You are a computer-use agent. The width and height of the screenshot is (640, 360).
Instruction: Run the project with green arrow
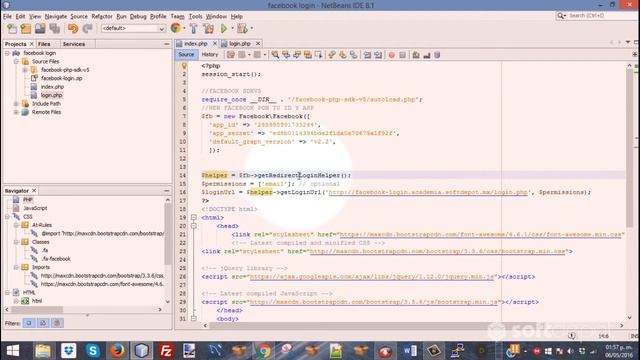[224, 29]
